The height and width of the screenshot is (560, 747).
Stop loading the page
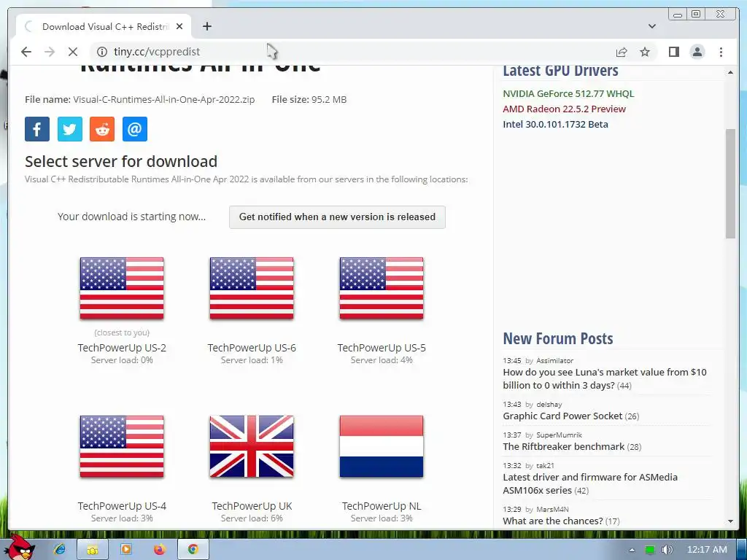pos(73,52)
